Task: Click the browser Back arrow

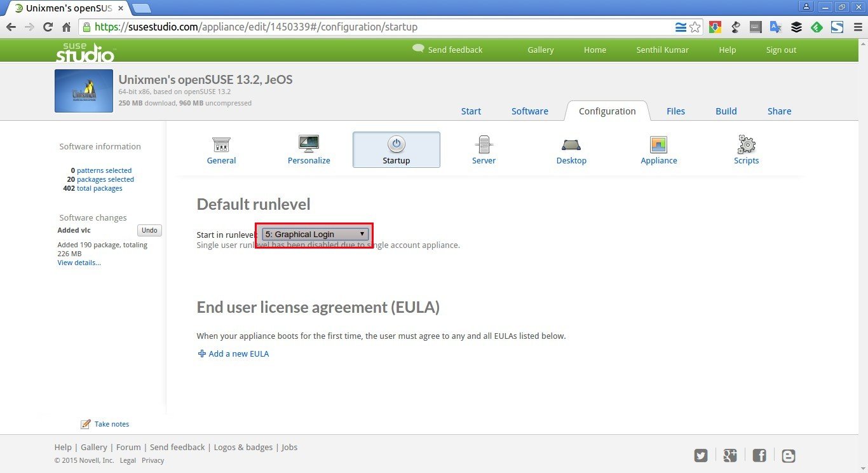Action: pos(11,27)
